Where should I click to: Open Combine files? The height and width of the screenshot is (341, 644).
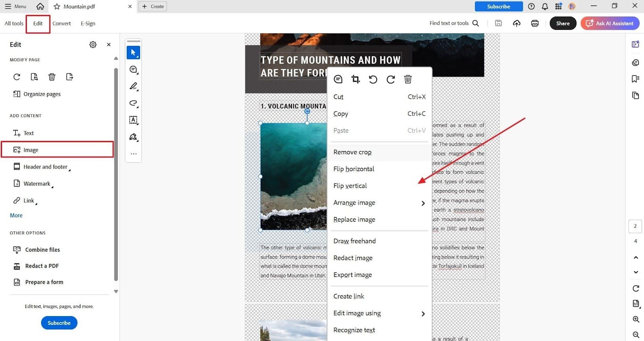click(37, 250)
